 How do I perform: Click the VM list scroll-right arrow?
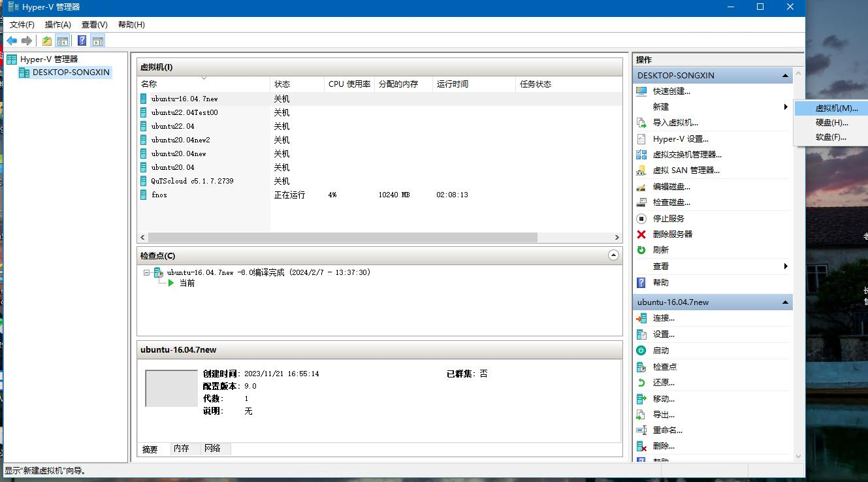coord(617,238)
